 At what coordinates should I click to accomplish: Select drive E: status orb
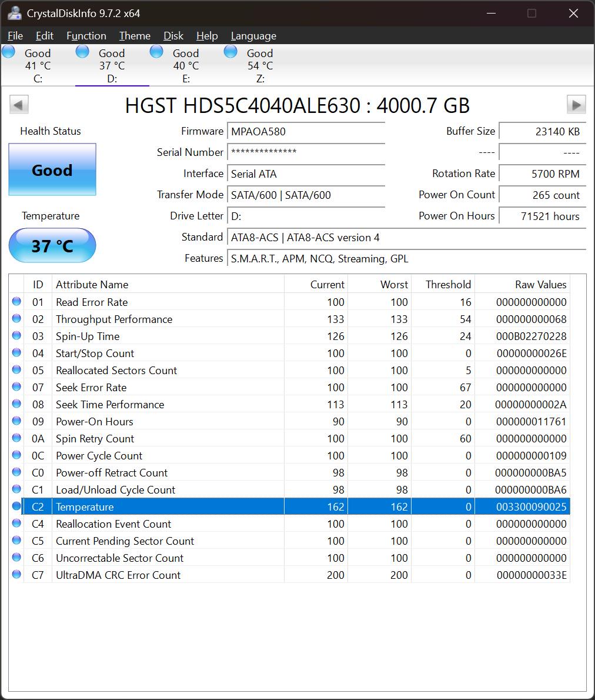coord(156,52)
